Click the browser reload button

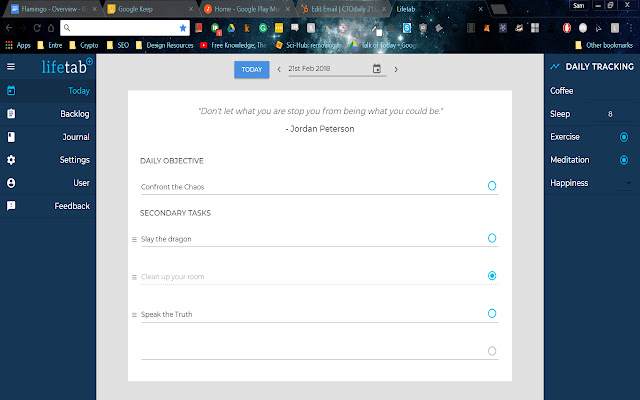click(37, 28)
